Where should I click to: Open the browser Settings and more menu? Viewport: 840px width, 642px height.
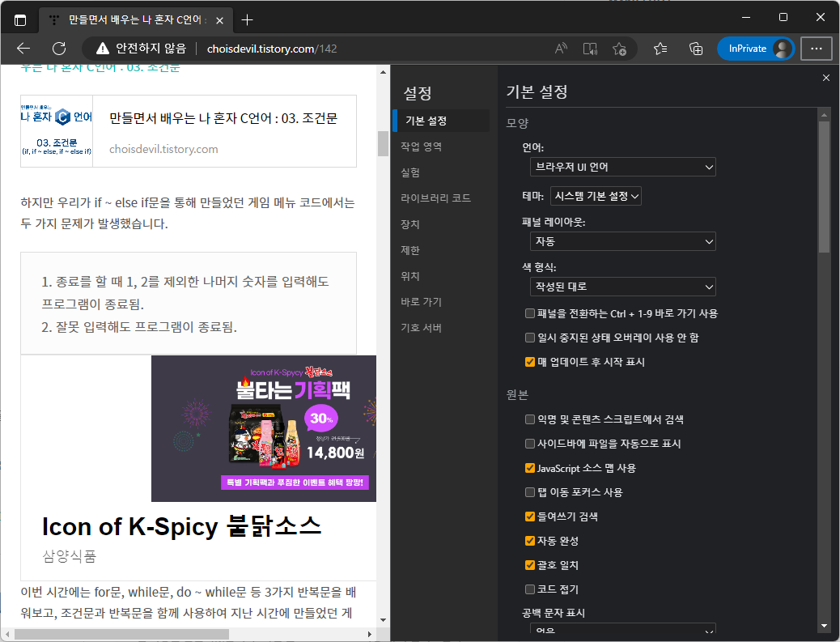click(817, 49)
